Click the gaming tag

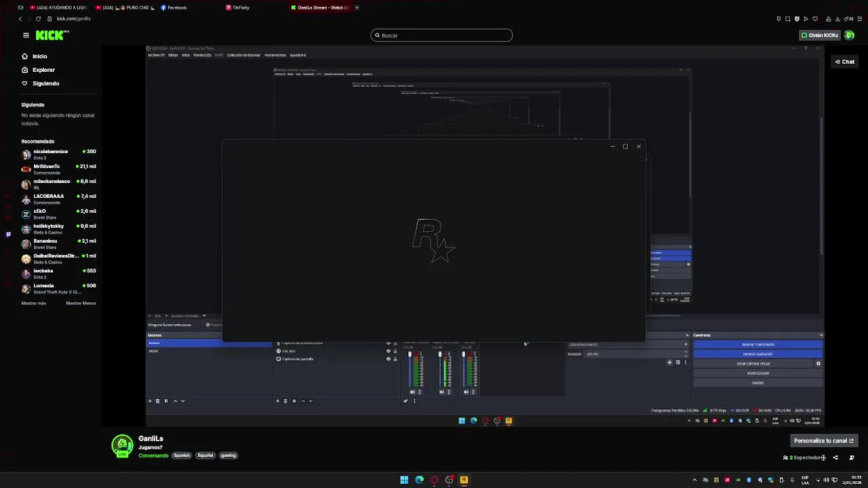229,455
